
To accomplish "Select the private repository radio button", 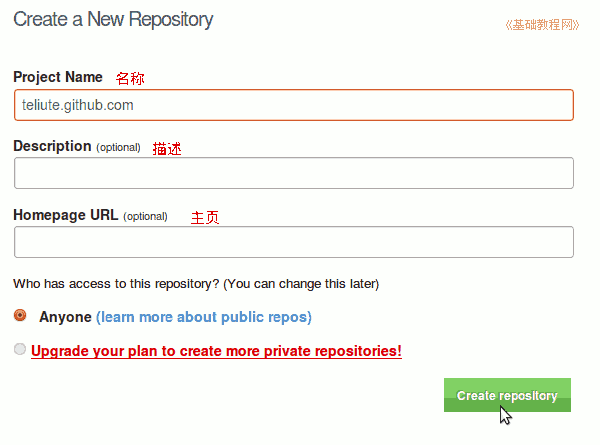I will [20, 349].
